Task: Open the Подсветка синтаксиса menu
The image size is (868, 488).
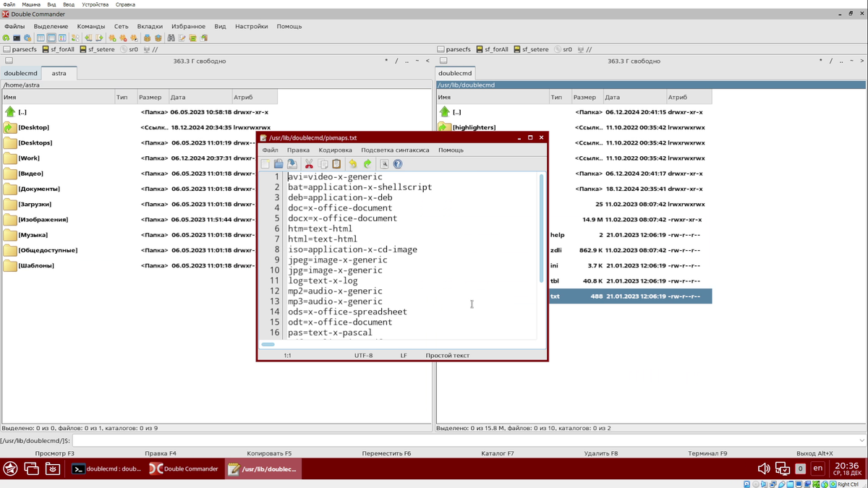Action: 395,150
